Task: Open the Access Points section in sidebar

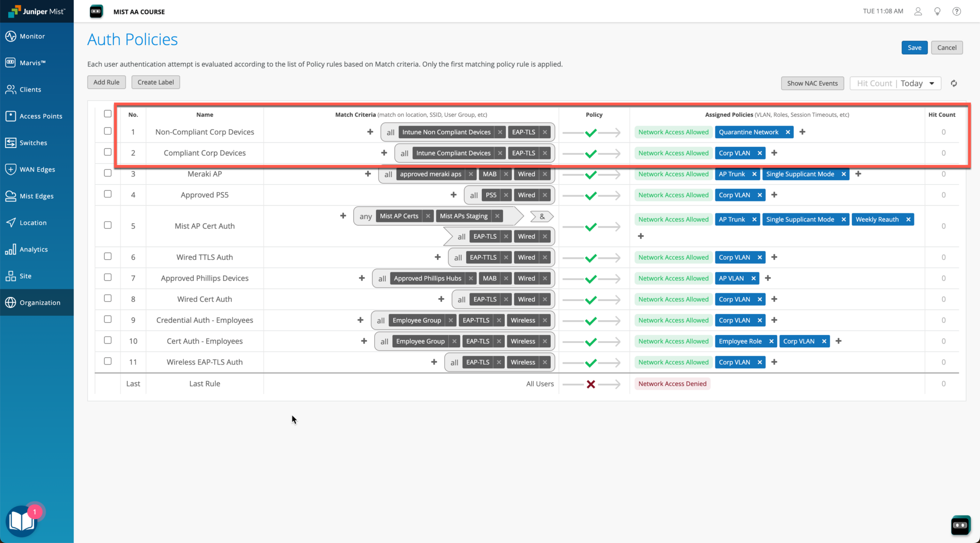Action: click(41, 116)
